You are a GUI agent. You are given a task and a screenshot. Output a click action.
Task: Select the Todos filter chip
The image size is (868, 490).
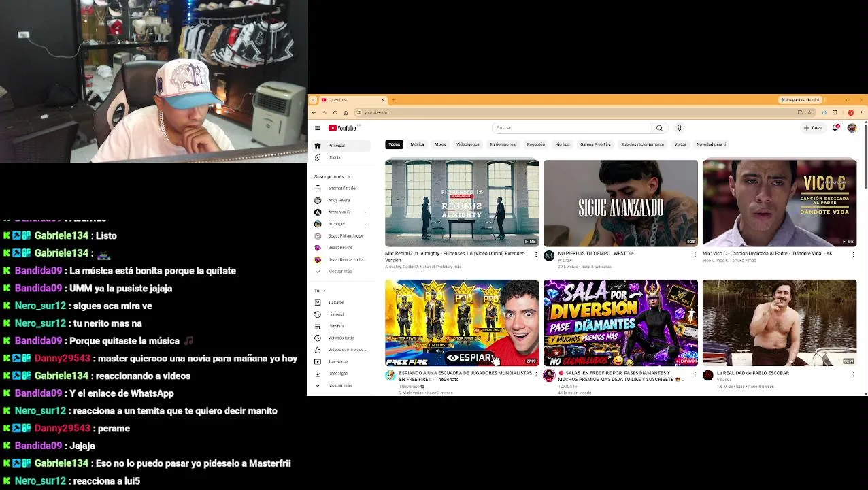coord(395,144)
